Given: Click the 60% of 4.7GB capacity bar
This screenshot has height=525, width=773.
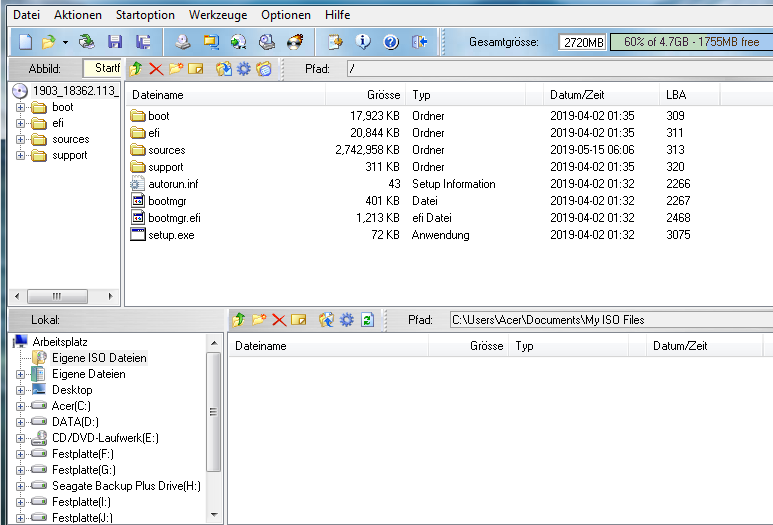Looking at the screenshot, I should point(691,42).
